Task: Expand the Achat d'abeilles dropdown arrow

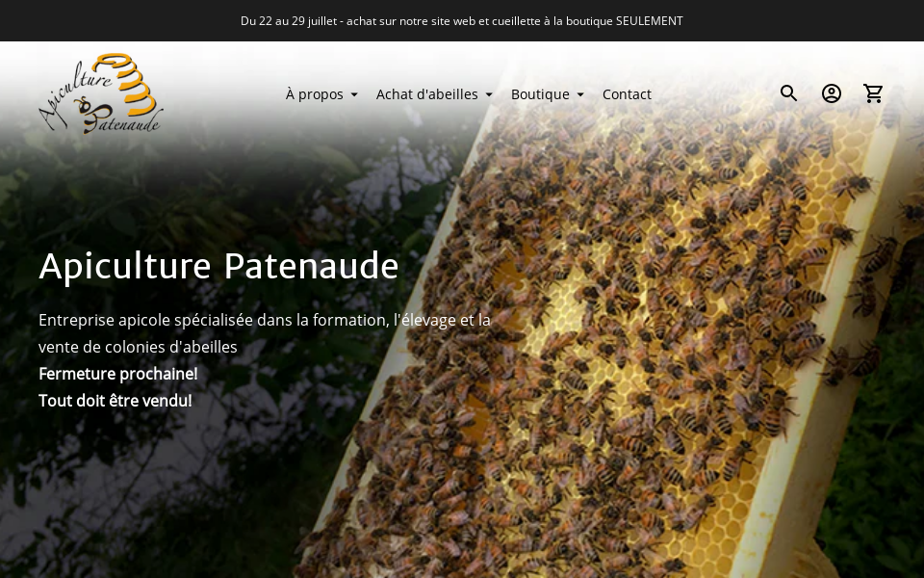Action: pos(489,94)
